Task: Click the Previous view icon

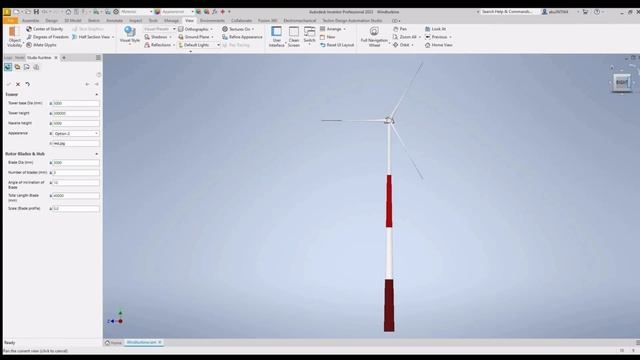Action: pos(427,37)
